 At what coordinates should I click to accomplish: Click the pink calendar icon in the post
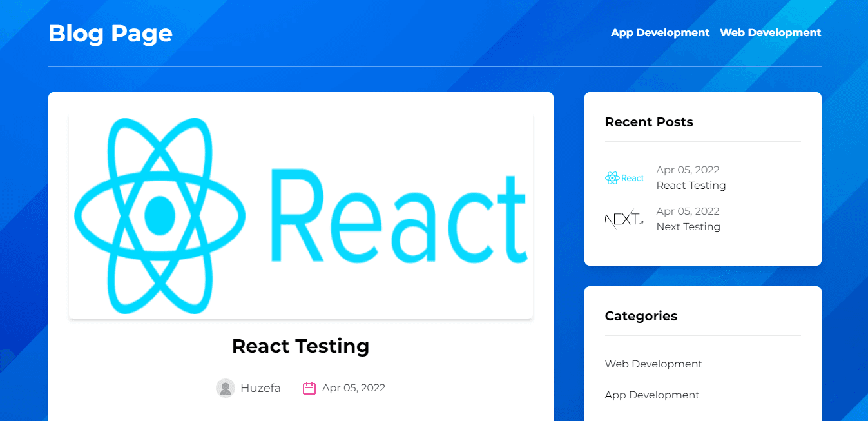point(309,388)
